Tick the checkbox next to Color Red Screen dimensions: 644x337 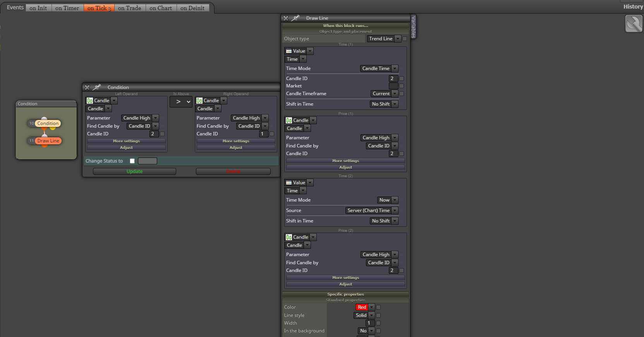(x=378, y=307)
